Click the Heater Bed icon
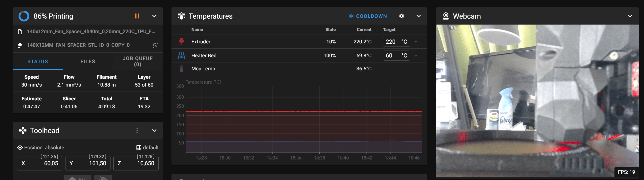 point(181,56)
